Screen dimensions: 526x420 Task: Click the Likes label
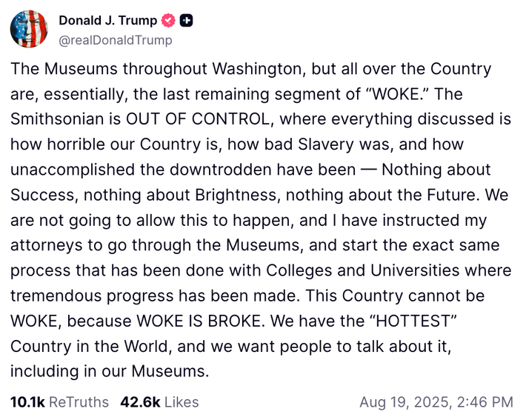182,402
